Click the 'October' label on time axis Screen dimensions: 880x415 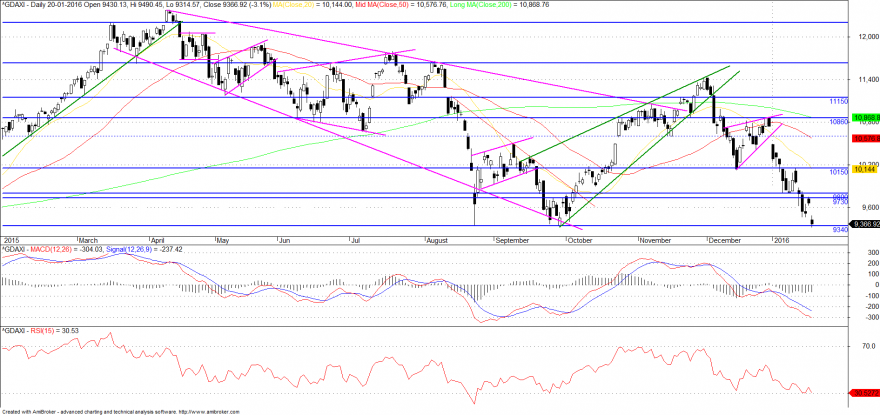point(581,240)
